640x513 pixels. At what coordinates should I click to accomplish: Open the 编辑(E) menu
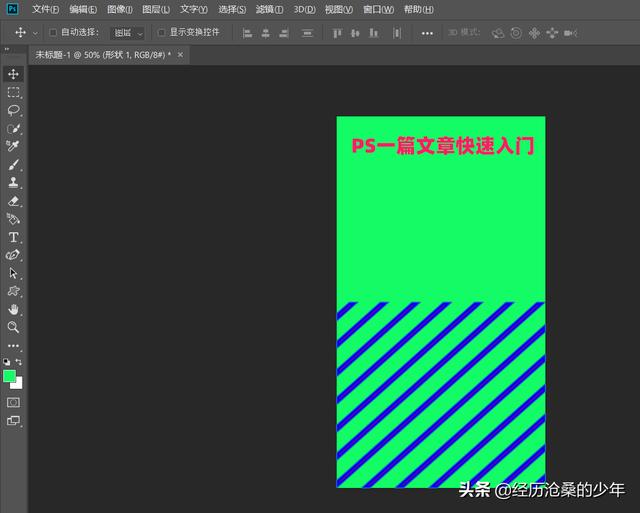83,9
